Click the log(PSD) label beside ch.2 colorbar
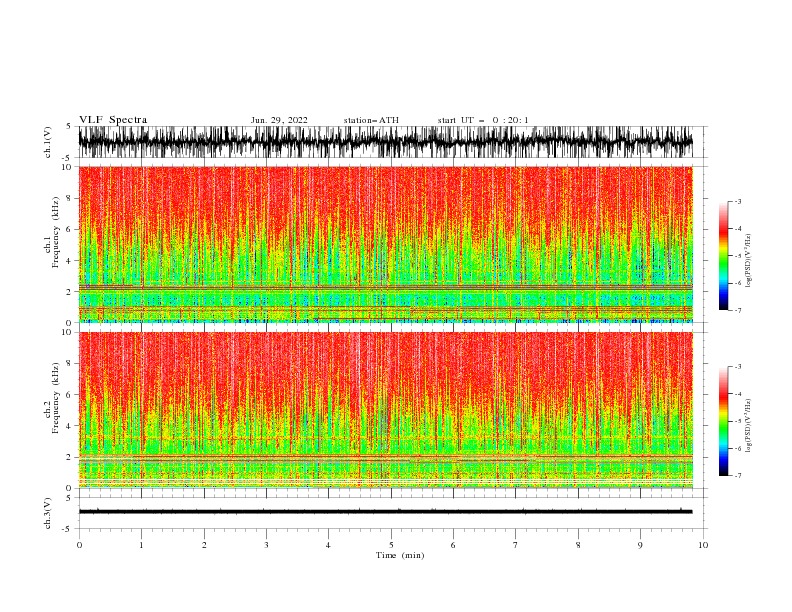The width and height of the screenshot is (792, 612). click(749, 426)
